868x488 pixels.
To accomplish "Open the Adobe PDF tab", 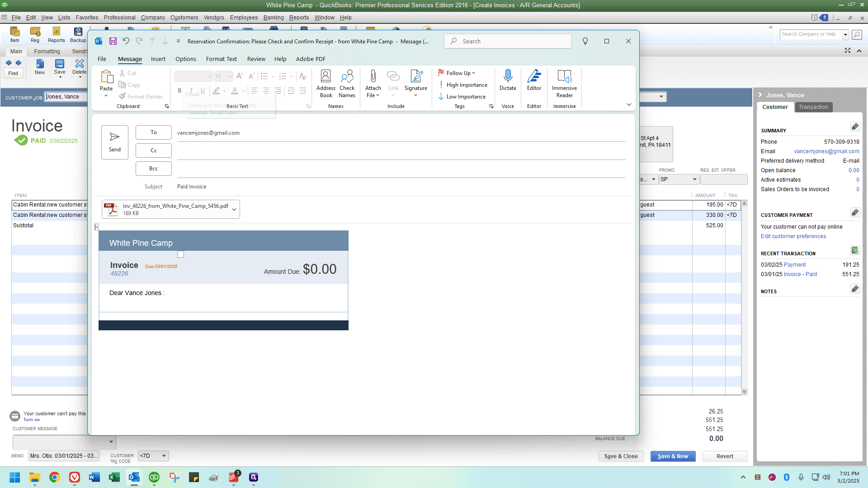I will (x=311, y=59).
